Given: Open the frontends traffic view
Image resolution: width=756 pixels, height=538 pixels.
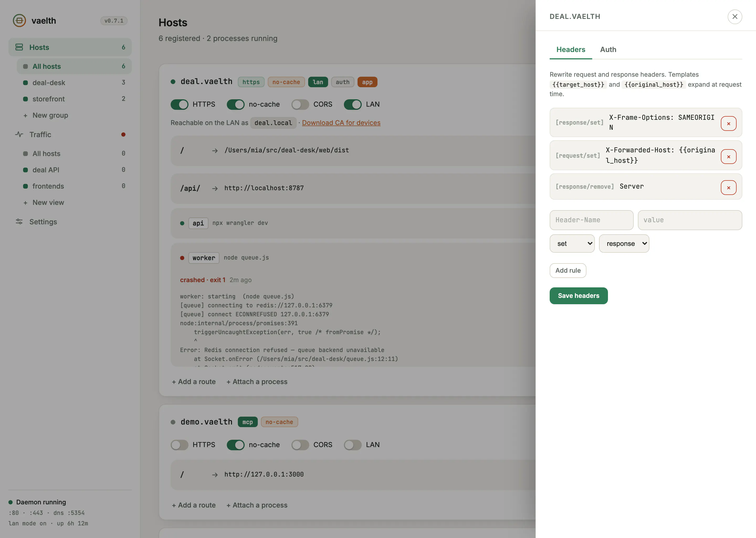Looking at the screenshot, I should [x=74, y=186].
